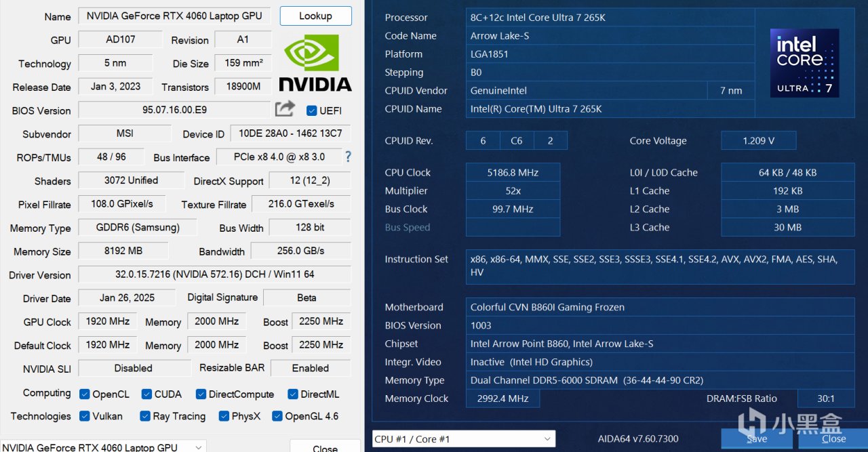The image size is (868, 452).
Task: Click the Memory Size value 8192 MB
Action: (123, 251)
